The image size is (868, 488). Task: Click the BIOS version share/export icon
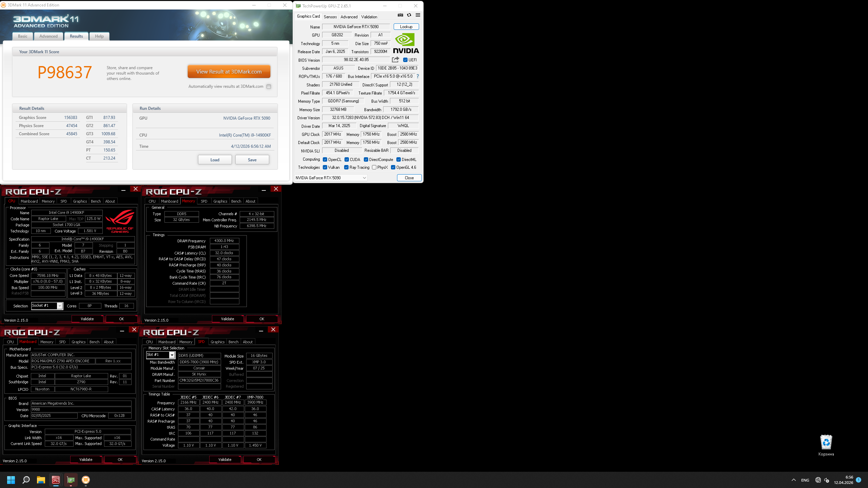pyautogui.click(x=395, y=60)
